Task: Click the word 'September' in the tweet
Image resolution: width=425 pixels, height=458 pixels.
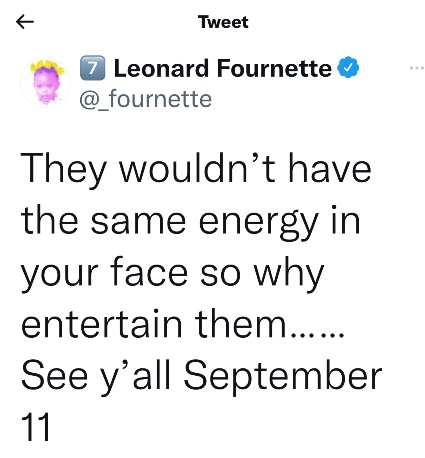Action: 283,377
